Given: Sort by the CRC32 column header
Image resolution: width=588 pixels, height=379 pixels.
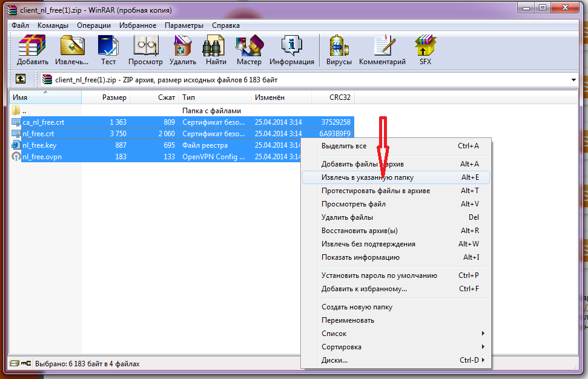Looking at the screenshot, I should pos(333,97).
